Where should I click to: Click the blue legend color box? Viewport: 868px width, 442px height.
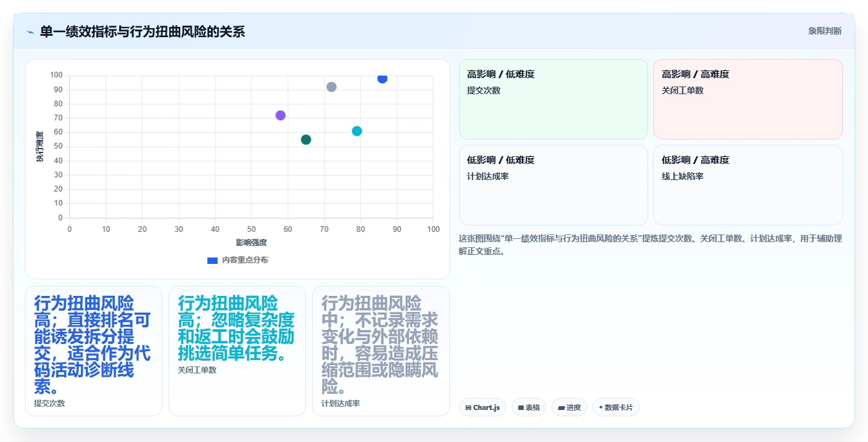coord(212,260)
